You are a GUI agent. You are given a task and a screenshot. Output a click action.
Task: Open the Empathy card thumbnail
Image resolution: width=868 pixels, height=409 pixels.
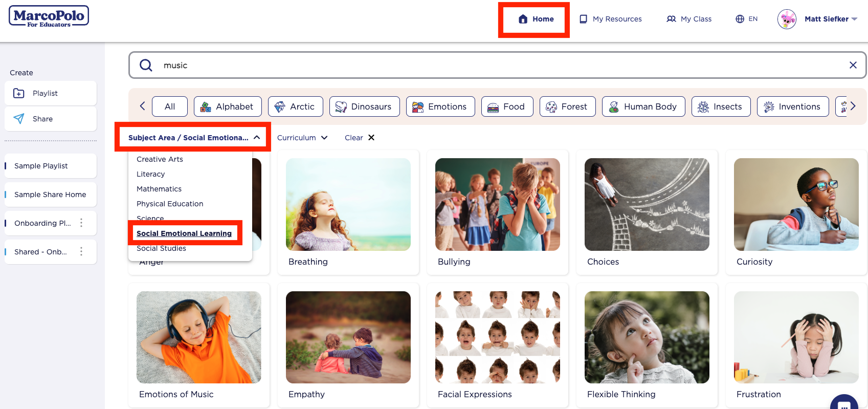(x=348, y=337)
